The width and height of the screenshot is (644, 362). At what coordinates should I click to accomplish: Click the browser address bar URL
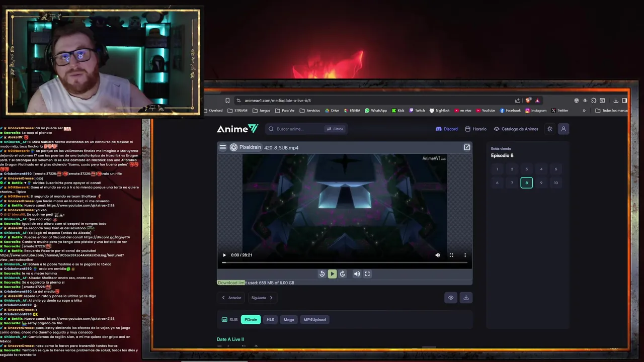click(x=278, y=100)
